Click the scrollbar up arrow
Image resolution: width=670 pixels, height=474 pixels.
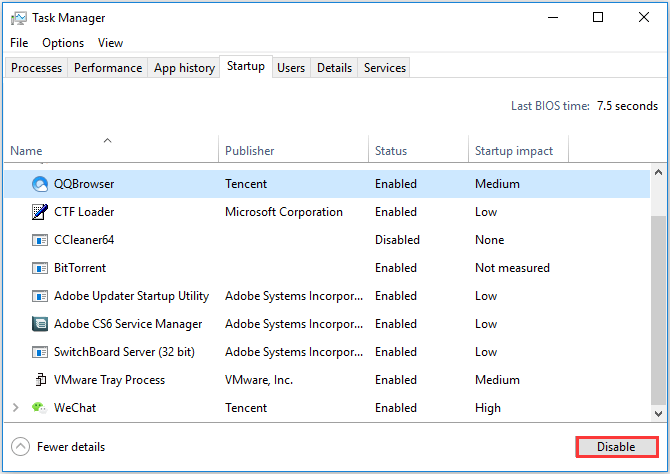click(658, 172)
